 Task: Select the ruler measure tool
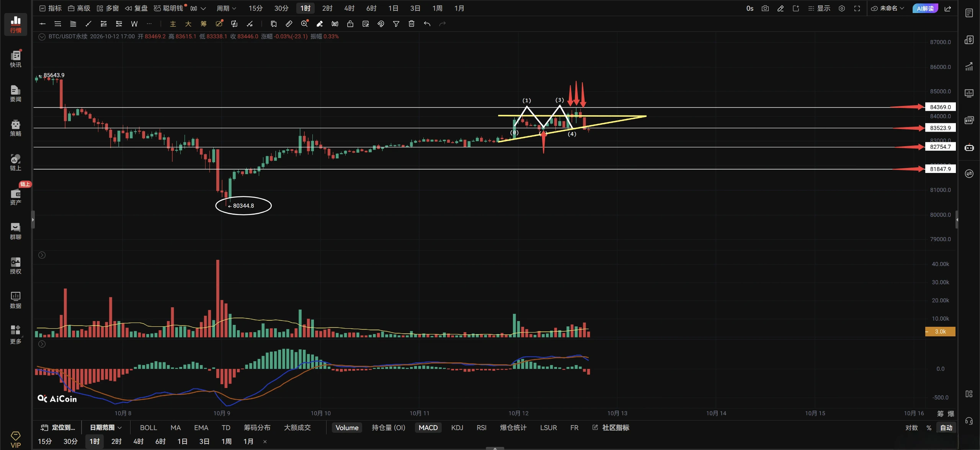[289, 24]
